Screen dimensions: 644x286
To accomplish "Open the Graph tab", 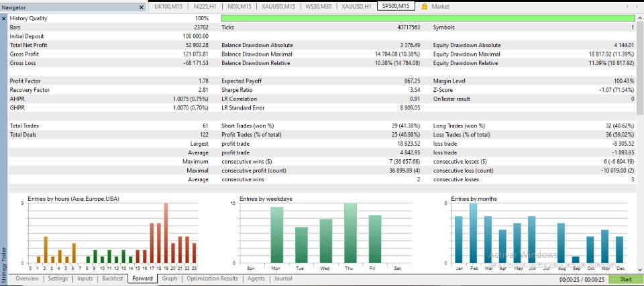I will [170, 279].
